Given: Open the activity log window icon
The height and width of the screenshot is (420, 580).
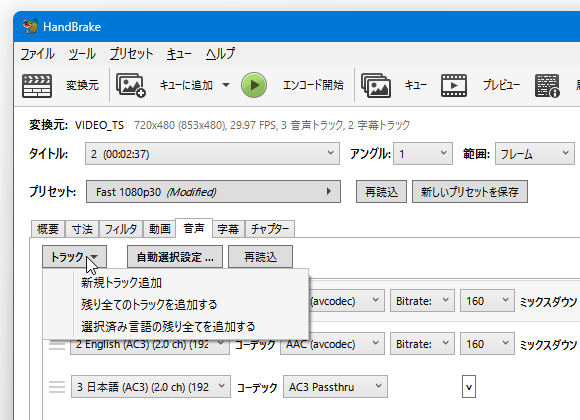Looking at the screenshot, I should pyautogui.click(x=547, y=85).
